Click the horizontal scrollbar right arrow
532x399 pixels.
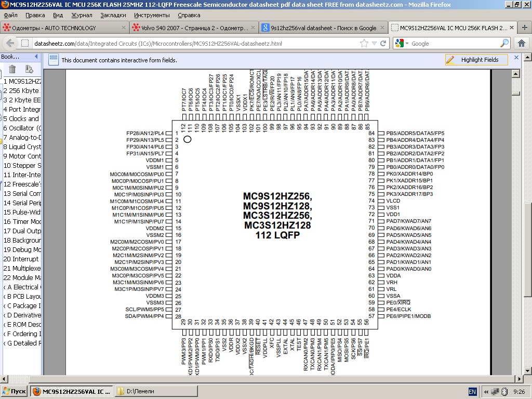click(520, 379)
